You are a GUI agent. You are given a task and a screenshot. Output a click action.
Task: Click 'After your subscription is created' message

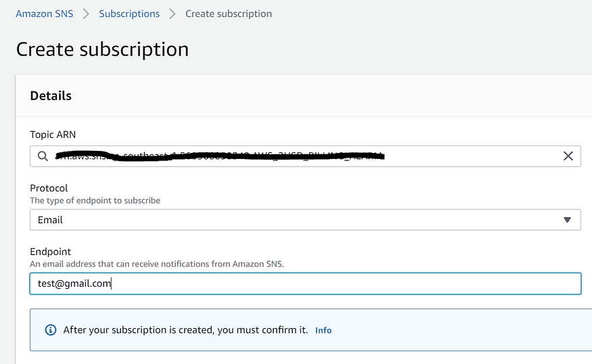[185, 330]
